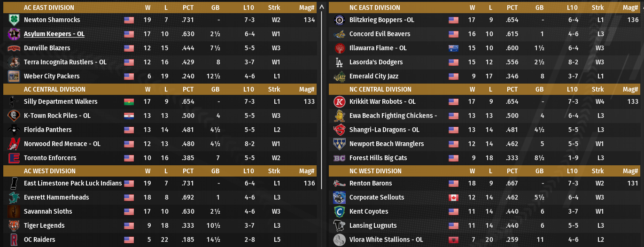644x247 pixels.
Task: Click the Toronto Enforcers E logo
Action: coord(13,158)
